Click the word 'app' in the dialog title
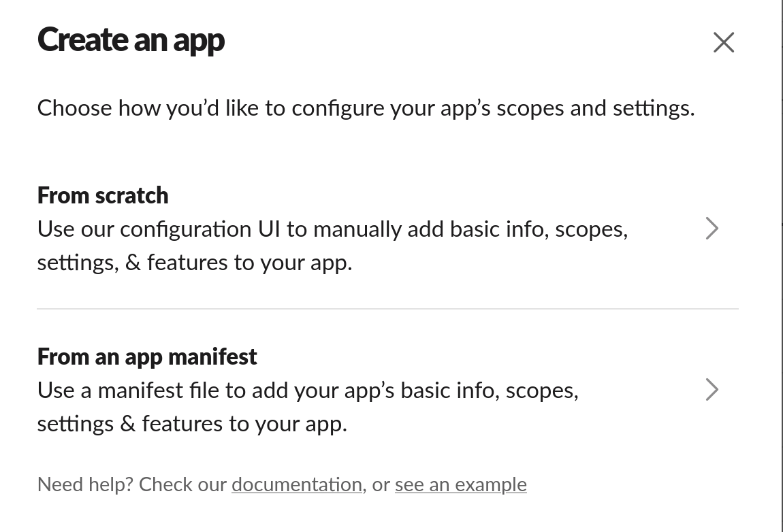The image size is (783, 532). coord(198,41)
